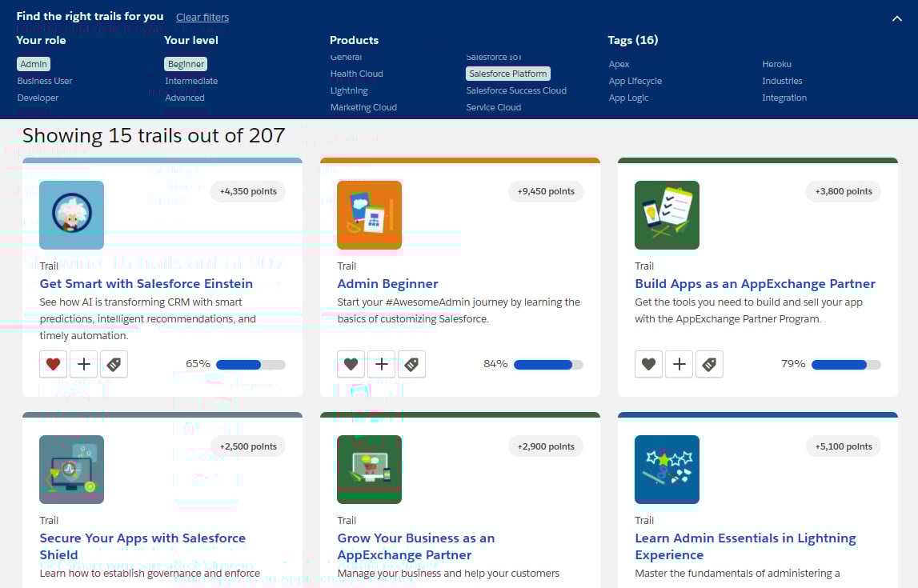
Task: Click the 'Your role' filter heading
Action: point(41,40)
